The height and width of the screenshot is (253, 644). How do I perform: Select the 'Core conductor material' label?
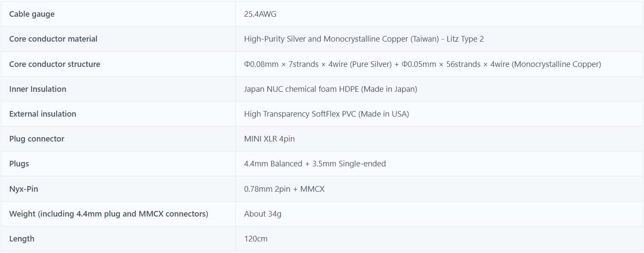coord(53,39)
